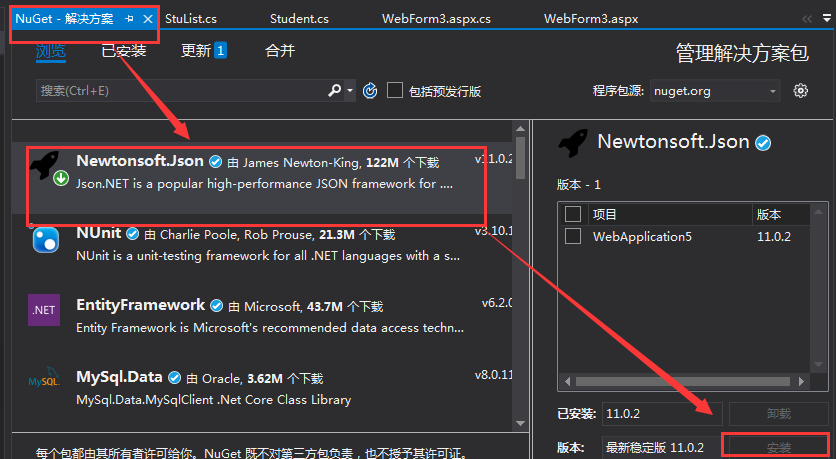Show the open documents tab list dropdown
Screen dimensions: 836x459
(x=827, y=19)
